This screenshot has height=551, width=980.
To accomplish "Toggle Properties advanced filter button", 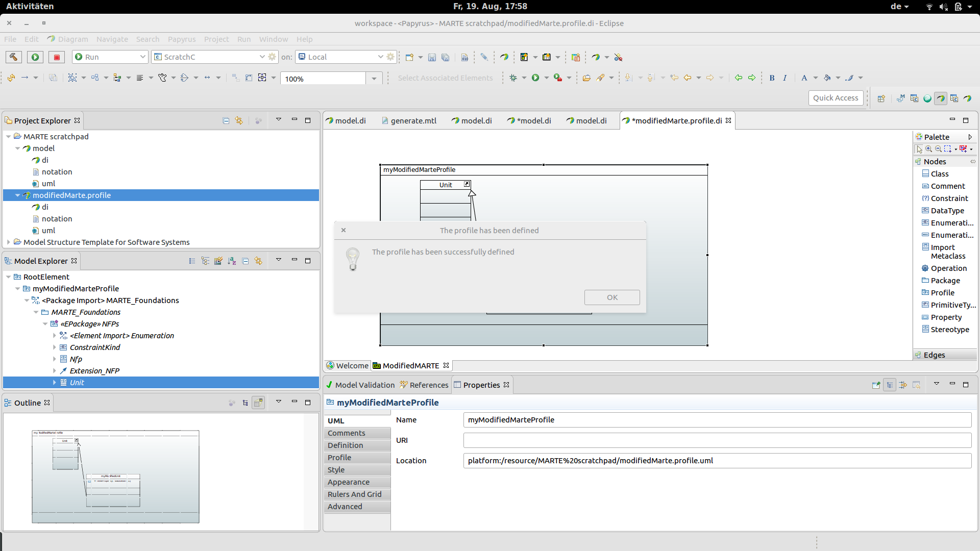I will (903, 385).
